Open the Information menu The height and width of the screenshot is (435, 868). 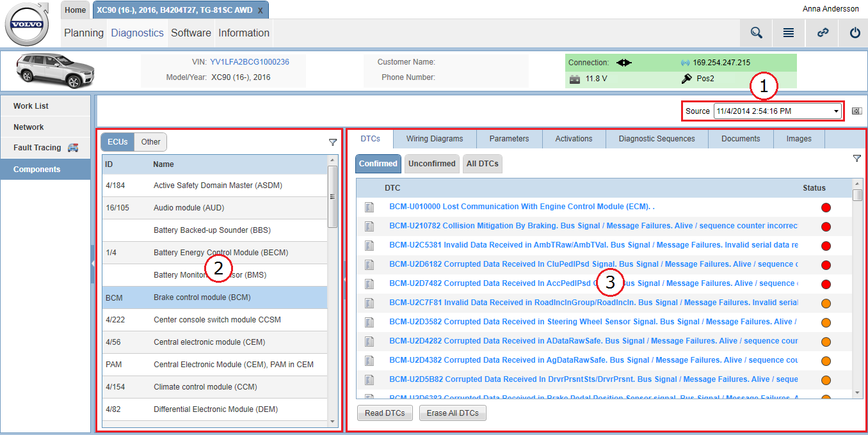(x=244, y=33)
